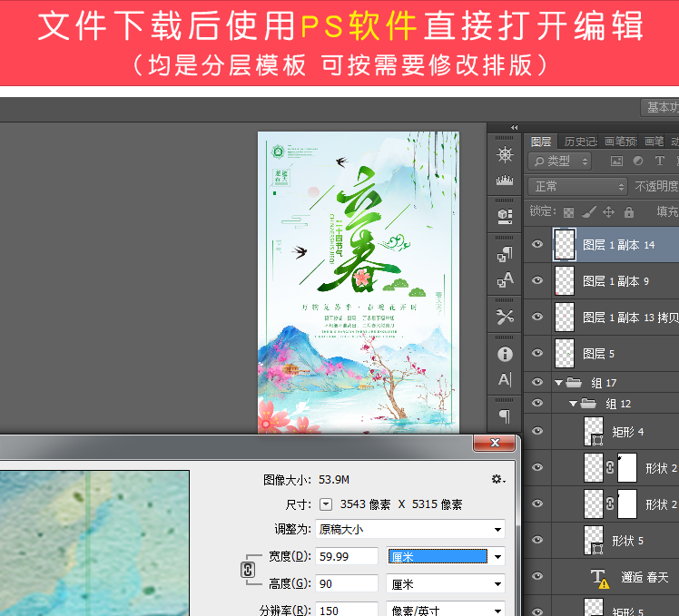Open the width unit 厘米 dropdown

446,556
